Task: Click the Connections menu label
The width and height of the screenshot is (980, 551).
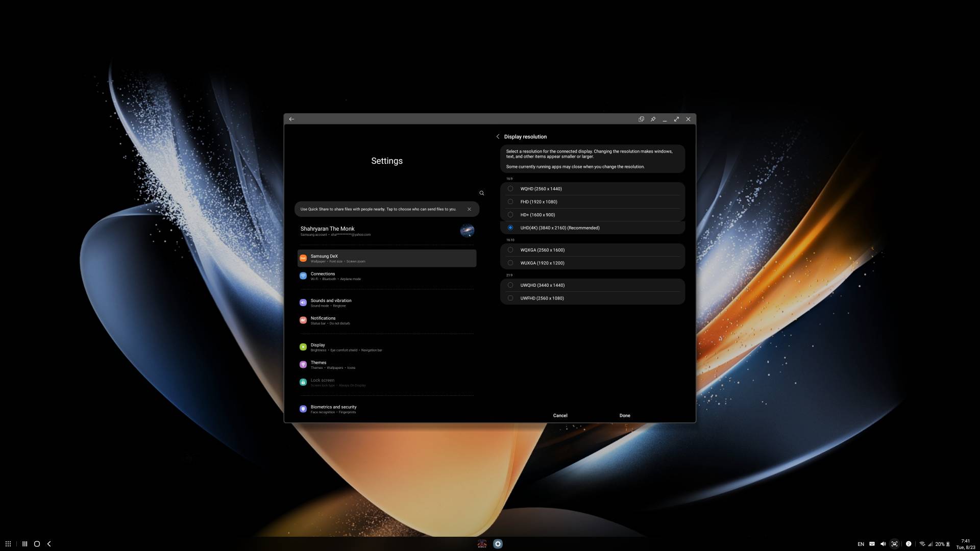Action: pyautogui.click(x=323, y=274)
